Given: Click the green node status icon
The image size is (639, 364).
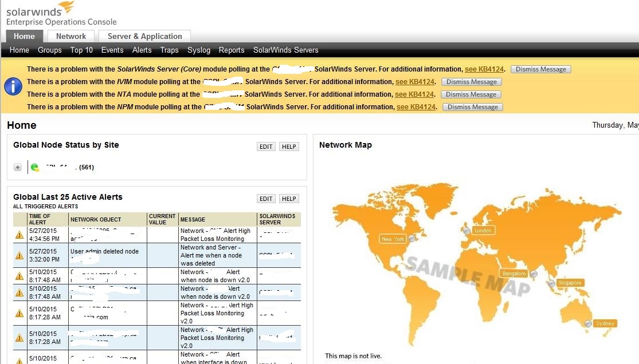Looking at the screenshot, I should pyautogui.click(x=34, y=167).
